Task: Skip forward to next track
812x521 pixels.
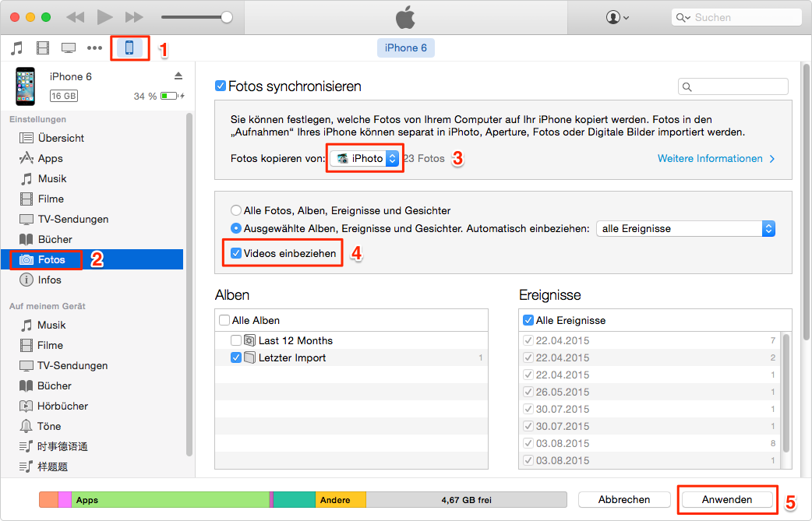Action: click(134, 17)
